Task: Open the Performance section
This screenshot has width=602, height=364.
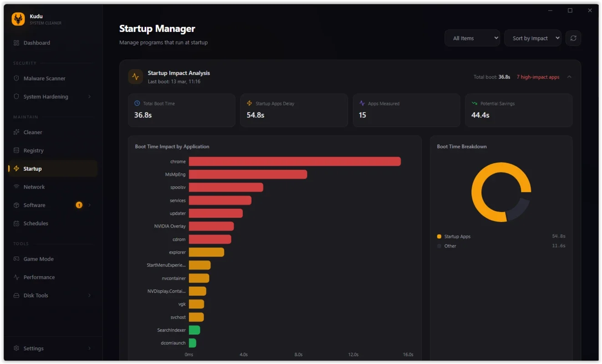Action: pyautogui.click(x=39, y=277)
